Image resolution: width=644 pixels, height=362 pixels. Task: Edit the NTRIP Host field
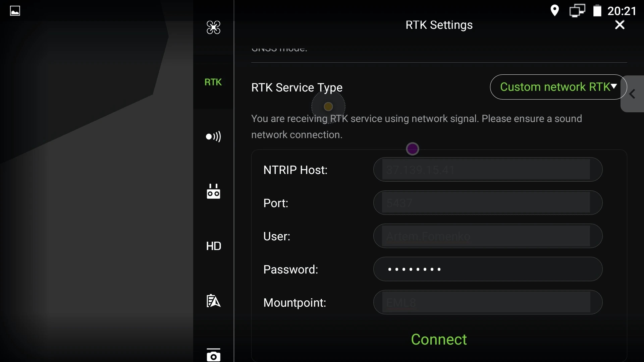tap(486, 170)
